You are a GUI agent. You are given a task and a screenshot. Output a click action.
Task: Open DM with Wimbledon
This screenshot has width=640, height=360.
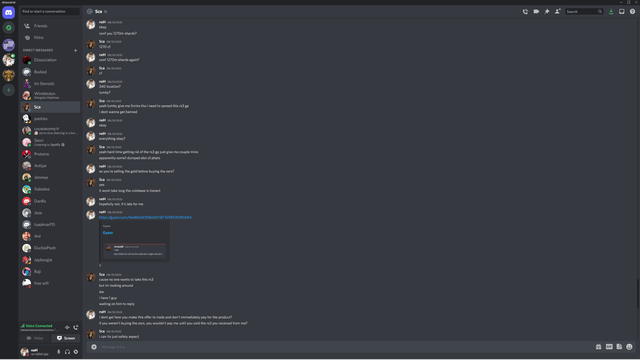[50, 96]
